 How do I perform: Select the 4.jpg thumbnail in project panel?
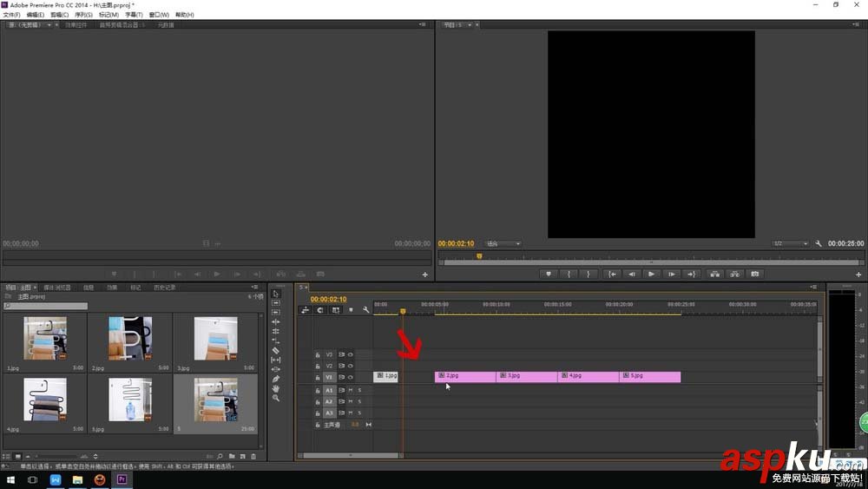[x=45, y=400]
